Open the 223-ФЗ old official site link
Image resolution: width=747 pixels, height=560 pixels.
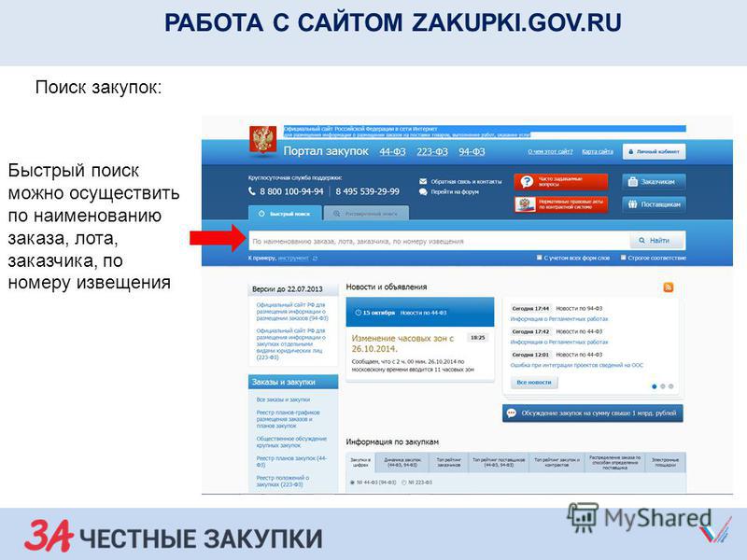[x=290, y=343]
